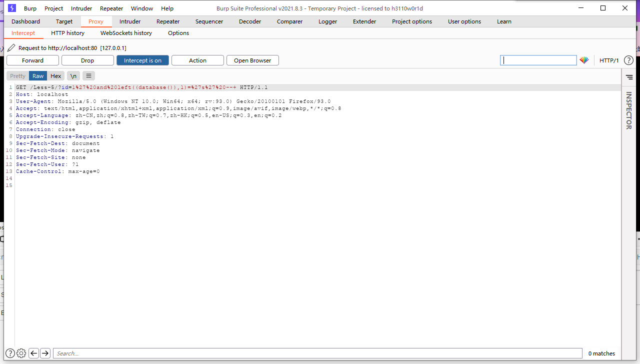Toggle non-printable characters \n display
This screenshot has height=364, width=640.
[73, 76]
